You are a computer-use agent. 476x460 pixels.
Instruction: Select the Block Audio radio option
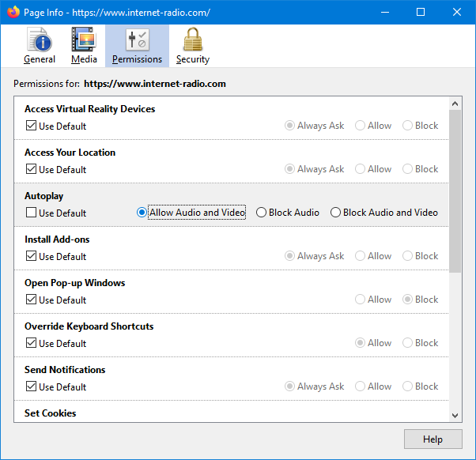pos(262,213)
